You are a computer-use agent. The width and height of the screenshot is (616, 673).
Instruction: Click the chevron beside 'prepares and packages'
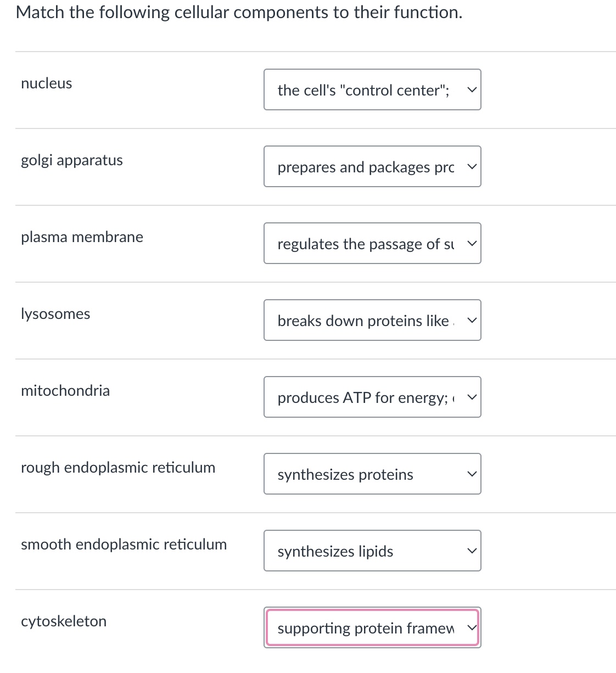point(471,166)
